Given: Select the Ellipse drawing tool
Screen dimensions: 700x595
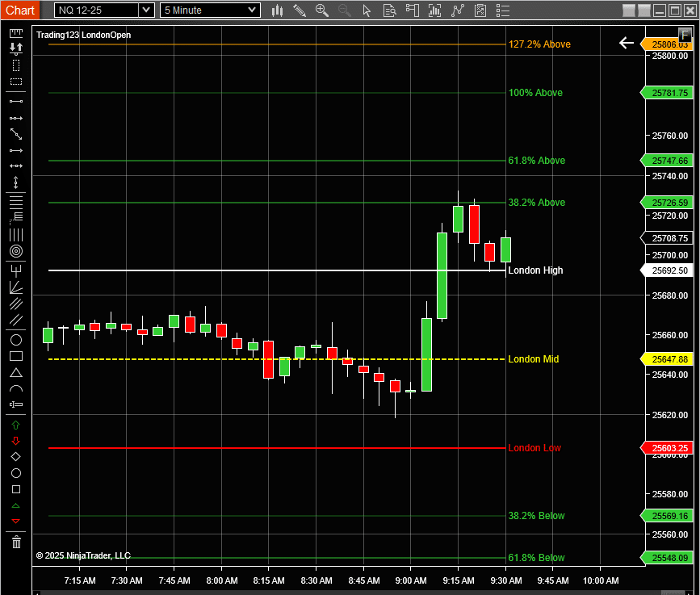Looking at the screenshot, I should tap(16, 339).
